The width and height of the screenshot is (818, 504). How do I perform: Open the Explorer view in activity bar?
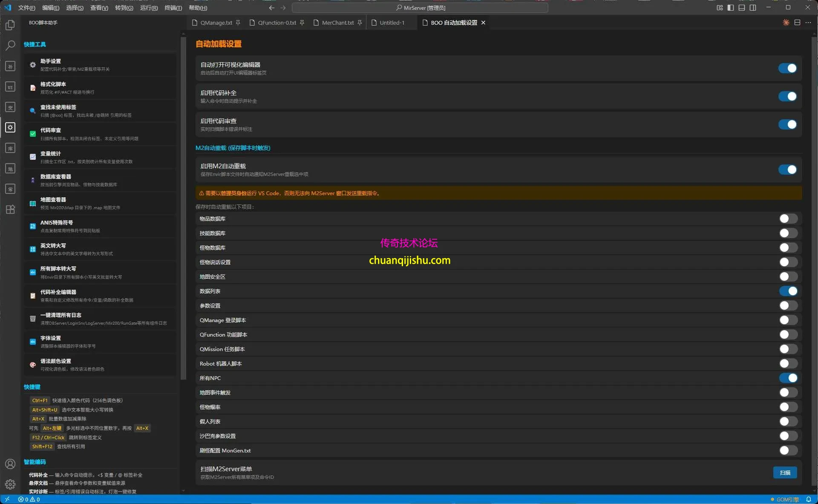pyautogui.click(x=10, y=25)
